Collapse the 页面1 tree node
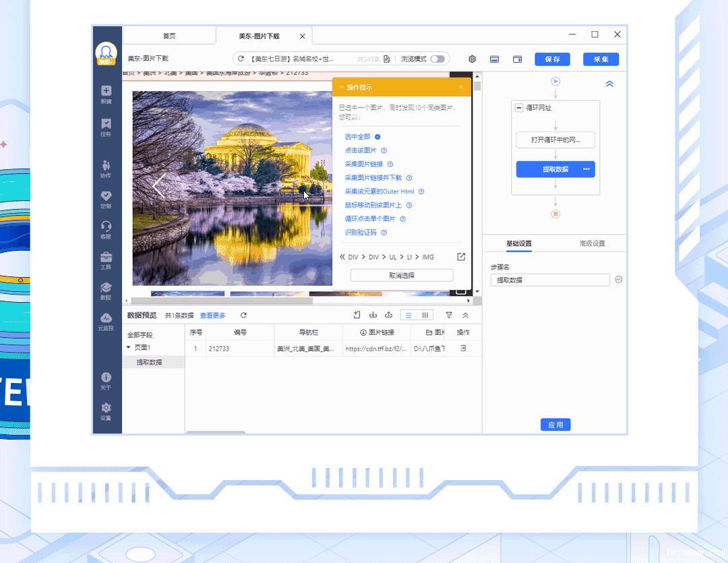This screenshot has width=728, height=563. [129, 348]
